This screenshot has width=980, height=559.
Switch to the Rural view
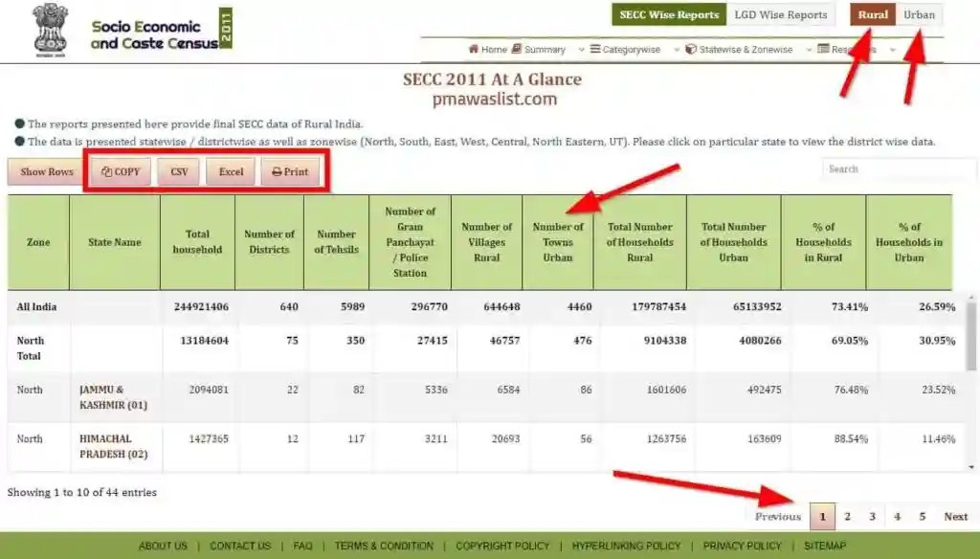pos(872,14)
